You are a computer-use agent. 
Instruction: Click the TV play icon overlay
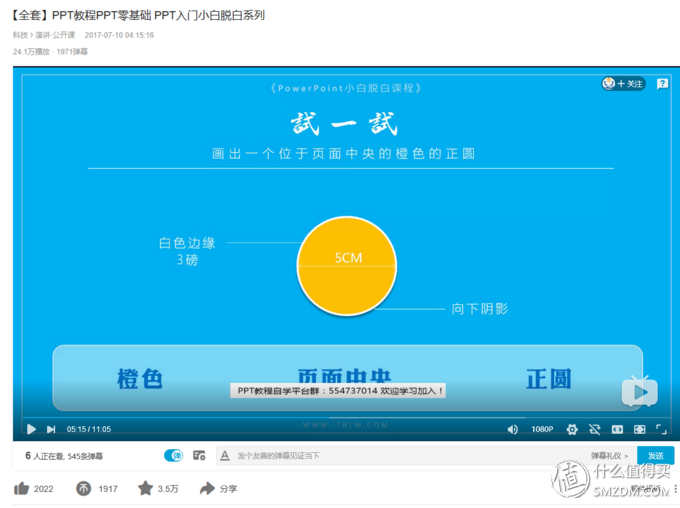(640, 391)
